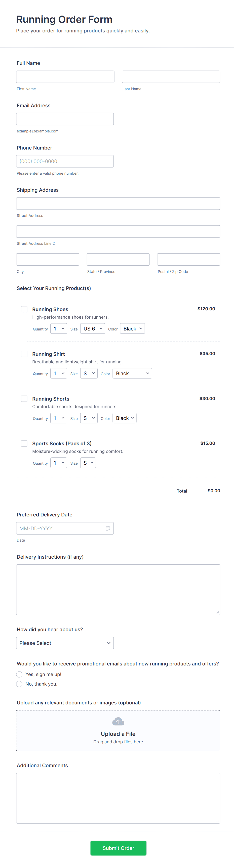Screen dimensions: 234x868
Task: Check the Running Shoes product checkbox
Action: click(24, 309)
